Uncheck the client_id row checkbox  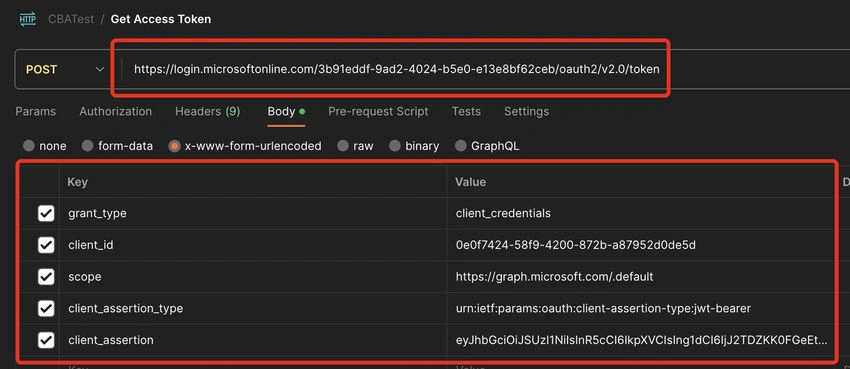pyautogui.click(x=46, y=245)
